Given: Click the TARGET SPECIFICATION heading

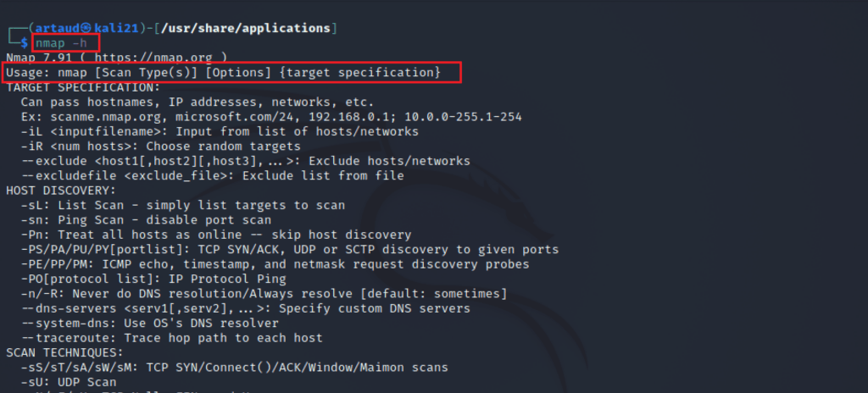Looking at the screenshot, I should tap(83, 87).
